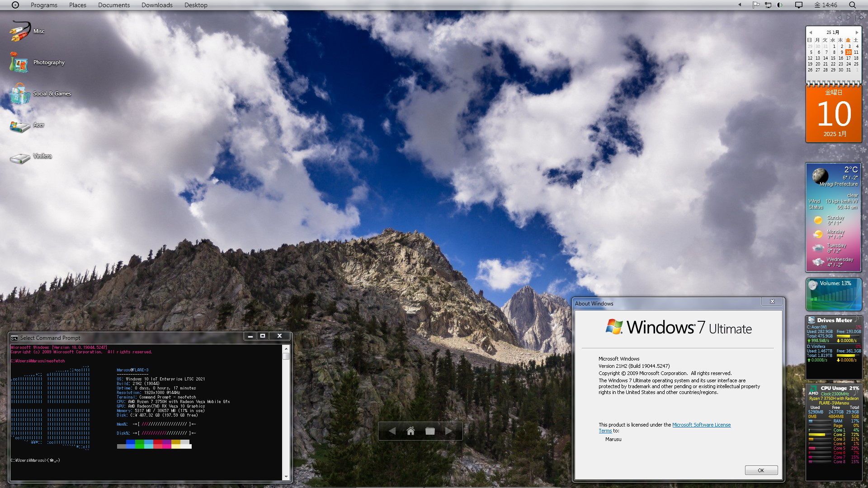Click the music note icon in CPU Usage gadget

tap(855, 393)
